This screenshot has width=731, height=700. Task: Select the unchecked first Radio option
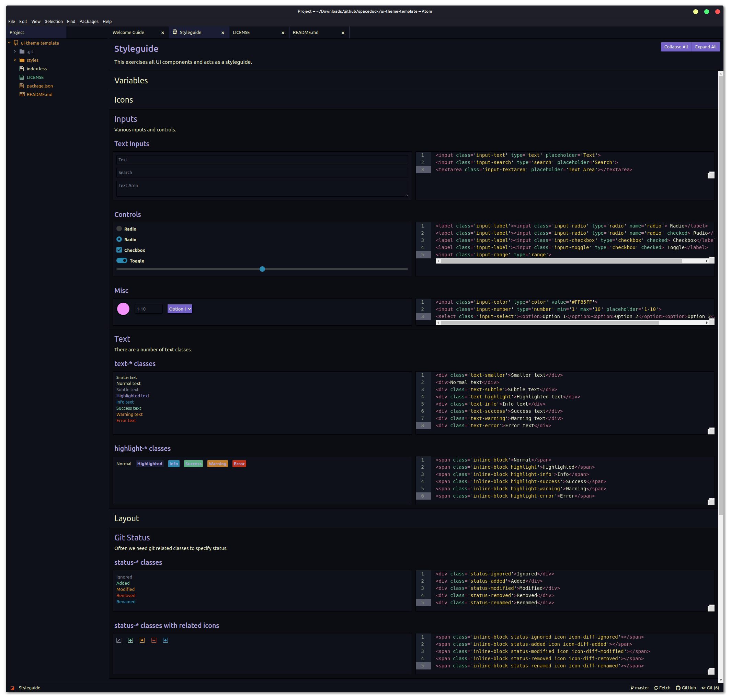coord(119,229)
